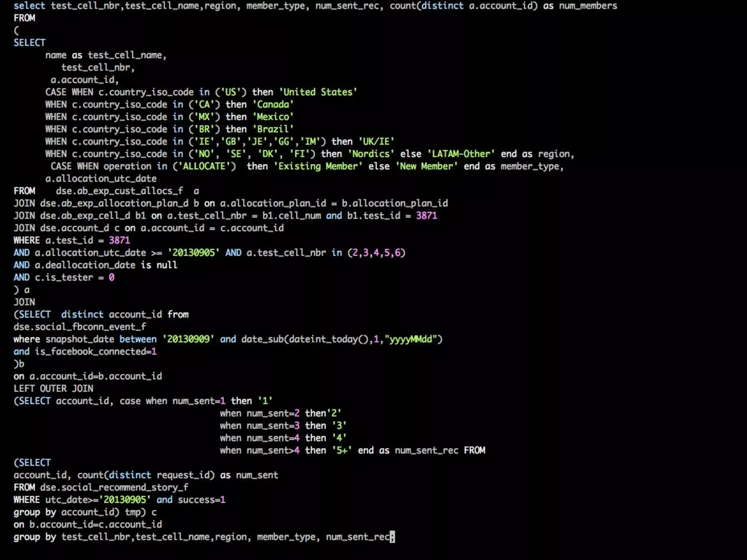Click the 'LATAM-Other' string literal
This screenshot has height=560, width=747.
[461, 154]
